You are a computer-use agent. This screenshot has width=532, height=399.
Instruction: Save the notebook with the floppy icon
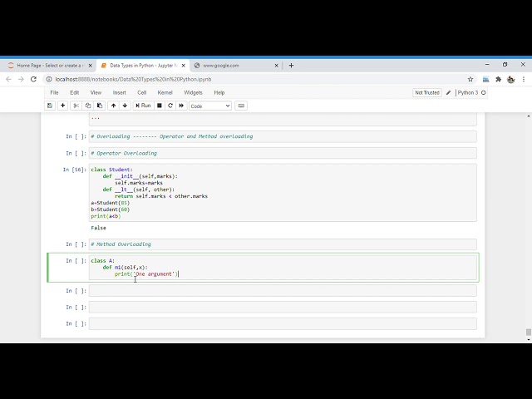point(50,106)
